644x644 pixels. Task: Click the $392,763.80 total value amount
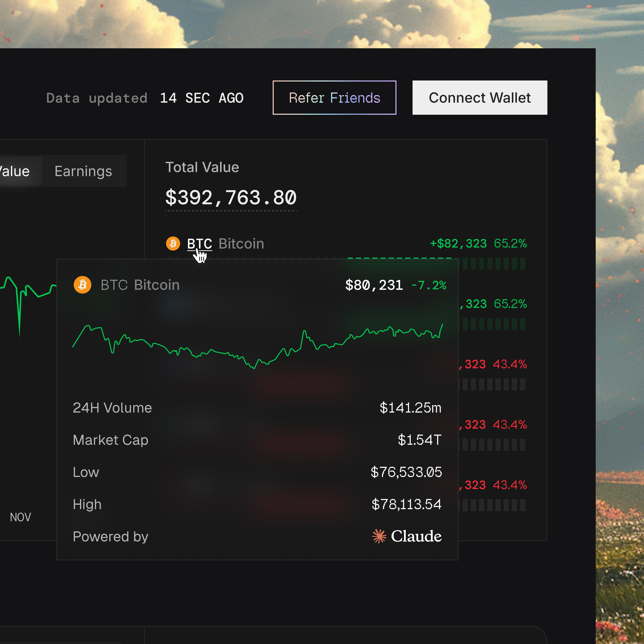pos(231,198)
